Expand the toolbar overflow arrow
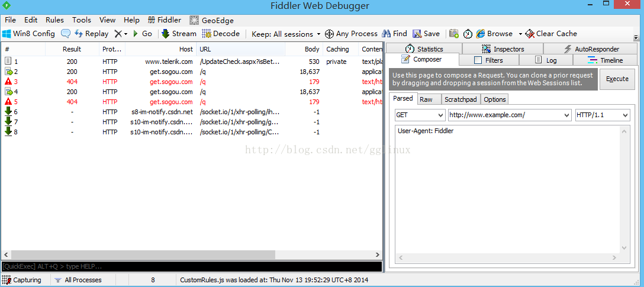The image size is (644, 287). [636, 37]
